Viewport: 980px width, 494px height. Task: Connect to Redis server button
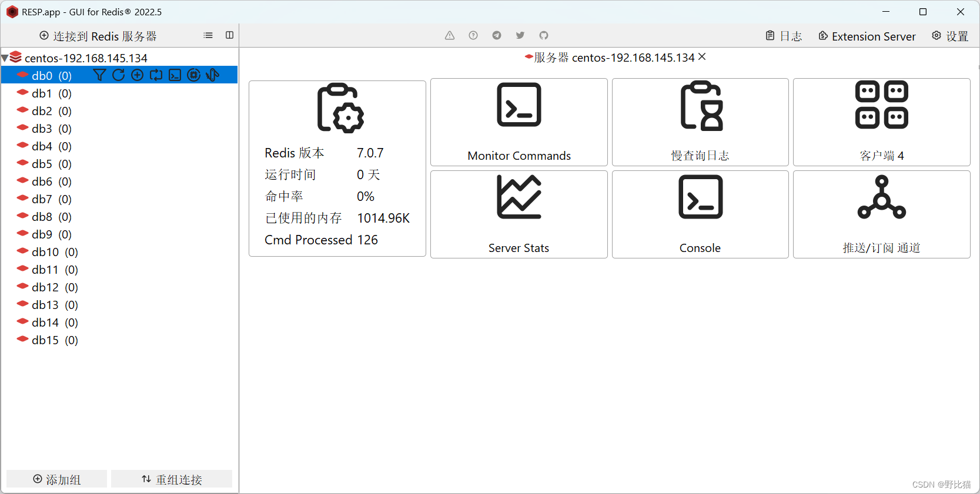(x=98, y=36)
